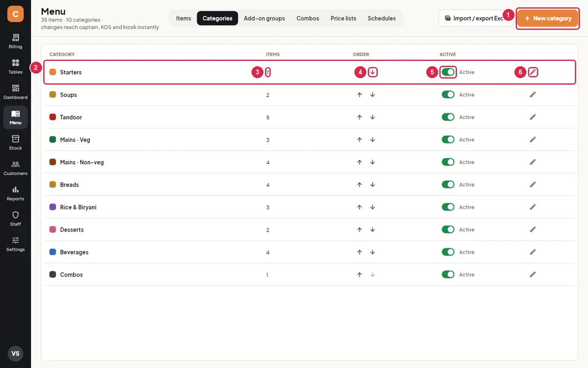The image size is (588, 368).
Task: Edit the Desserts category with pencil
Action: click(533, 229)
